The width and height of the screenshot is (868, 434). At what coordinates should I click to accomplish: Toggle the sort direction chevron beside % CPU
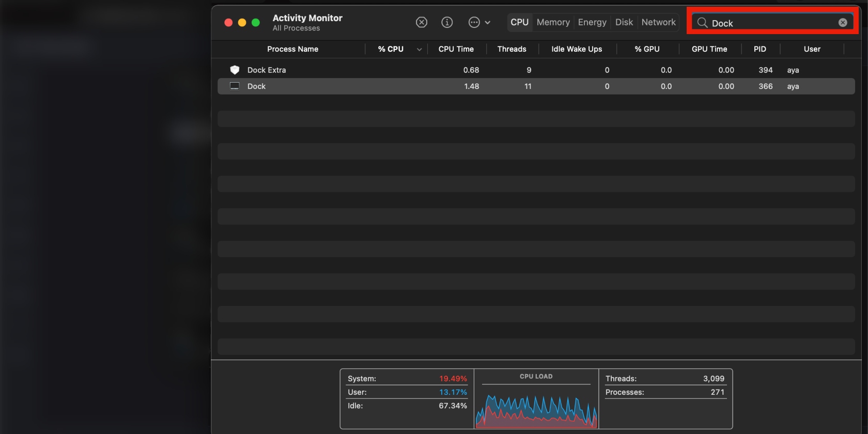tap(419, 50)
